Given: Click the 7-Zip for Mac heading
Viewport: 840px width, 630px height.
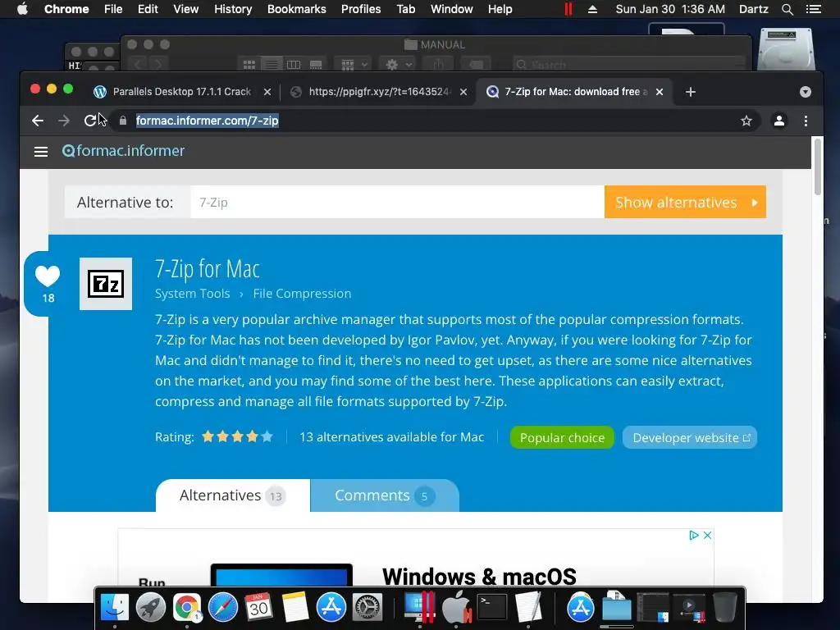Looking at the screenshot, I should 208,269.
